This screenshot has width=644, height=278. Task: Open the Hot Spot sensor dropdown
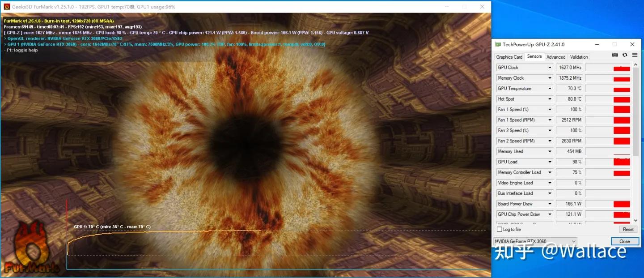coord(550,99)
